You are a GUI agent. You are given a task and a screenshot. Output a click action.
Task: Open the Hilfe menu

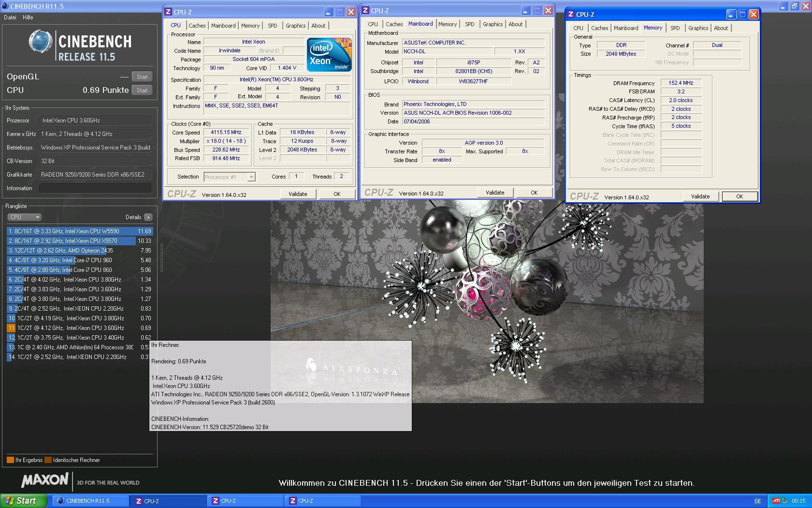point(28,17)
